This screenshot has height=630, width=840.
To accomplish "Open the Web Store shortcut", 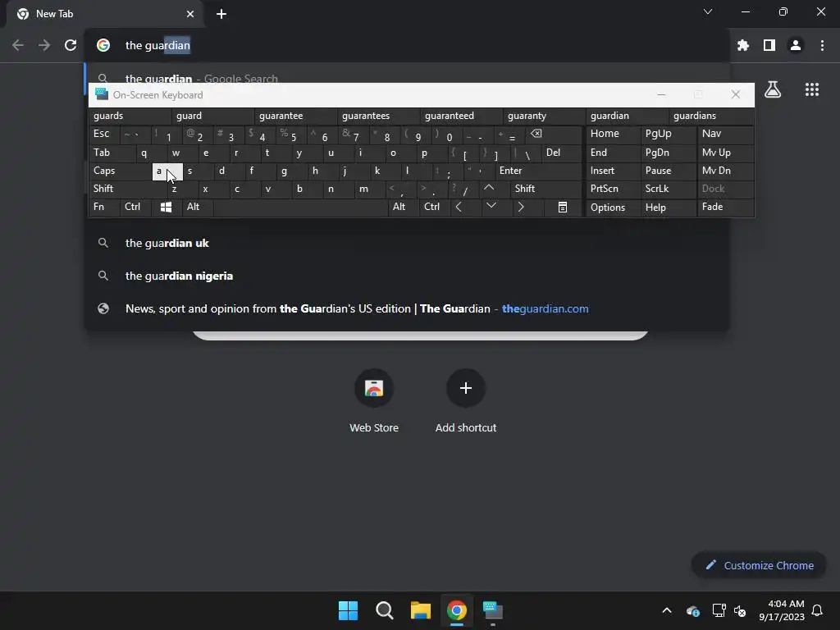I will coord(374,400).
